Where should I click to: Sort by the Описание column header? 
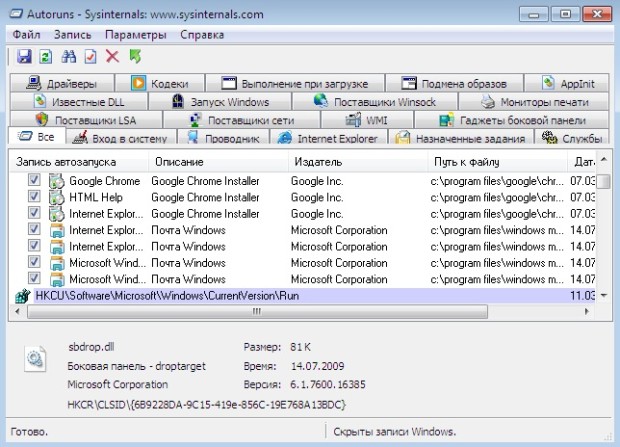point(180,161)
